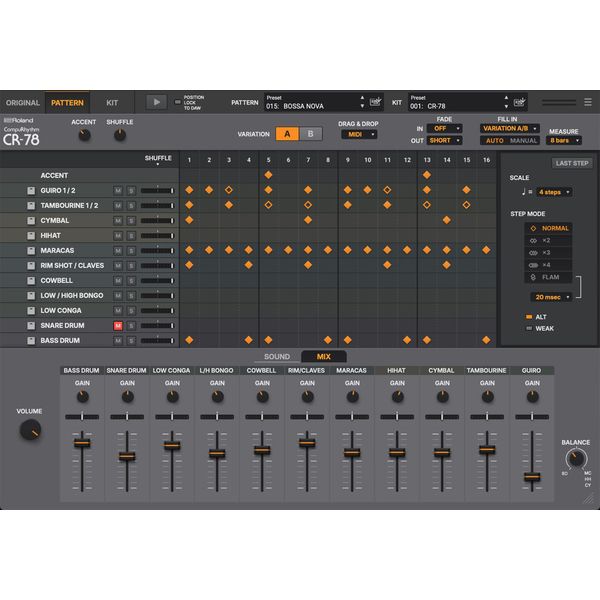
Task: Click the Low / High Bongo instrument icon
Action: click(31, 295)
